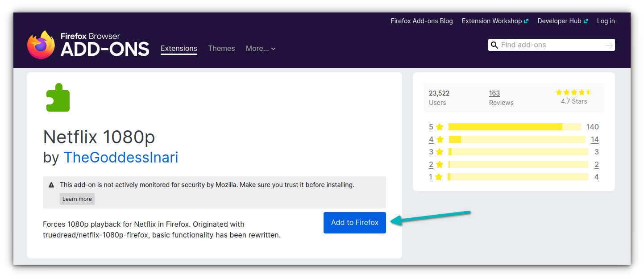The height and width of the screenshot is (279, 644).
Task: Click the 4-star rating bar
Action: tap(517, 139)
